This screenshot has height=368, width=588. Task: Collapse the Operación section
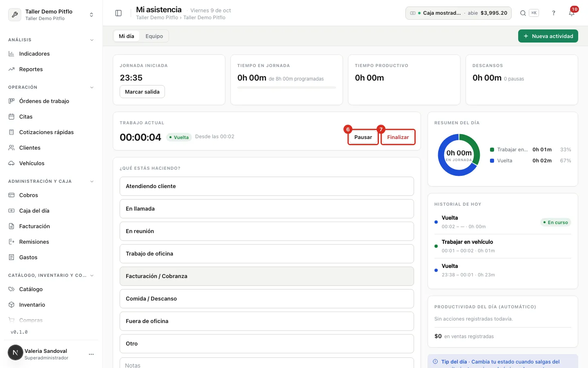(x=92, y=88)
